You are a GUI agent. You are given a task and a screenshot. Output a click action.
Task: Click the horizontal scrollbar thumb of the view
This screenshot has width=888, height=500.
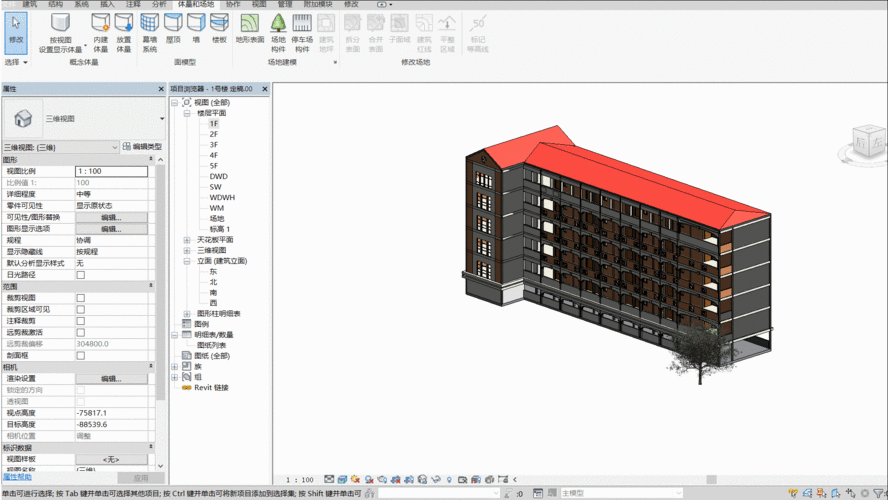coord(711,480)
